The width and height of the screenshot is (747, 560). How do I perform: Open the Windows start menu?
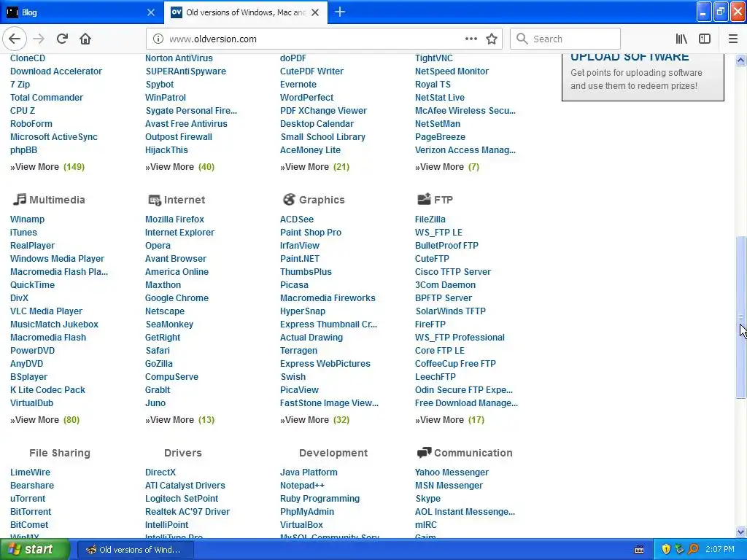pyautogui.click(x=35, y=549)
